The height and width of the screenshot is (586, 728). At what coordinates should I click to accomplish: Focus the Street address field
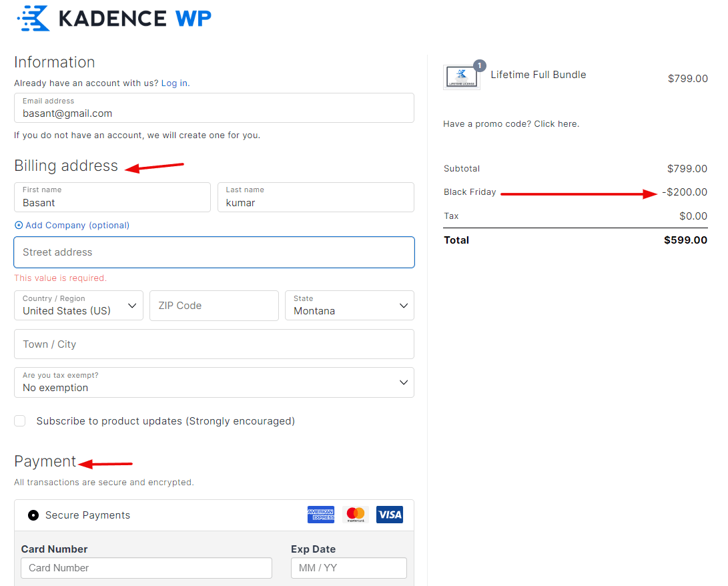(x=214, y=252)
